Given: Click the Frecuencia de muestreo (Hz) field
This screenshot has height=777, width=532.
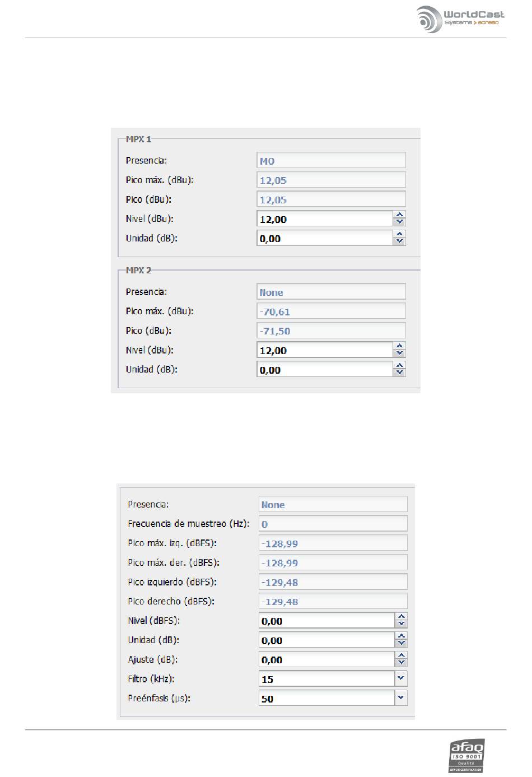Looking at the screenshot, I should [333, 524].
